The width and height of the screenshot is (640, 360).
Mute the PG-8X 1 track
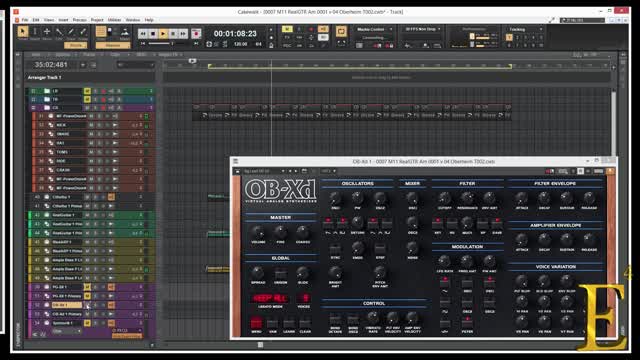[87, 287]
